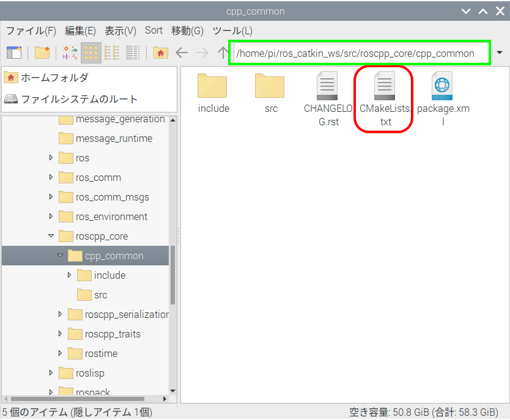Image resolution: width=510 pixels, height=420 pixels.
Task: Create a new folder via toolbar icon
Action: tap(42, 53)
